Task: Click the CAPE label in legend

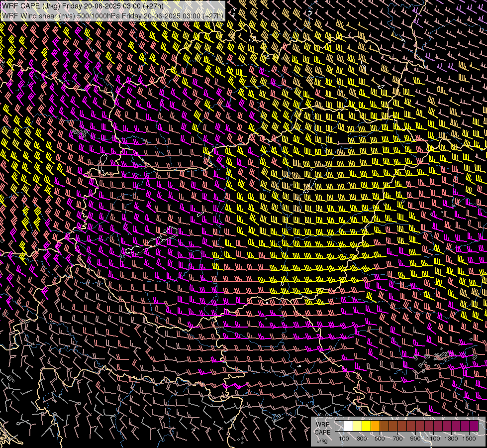Action: (x=323, y=433)
